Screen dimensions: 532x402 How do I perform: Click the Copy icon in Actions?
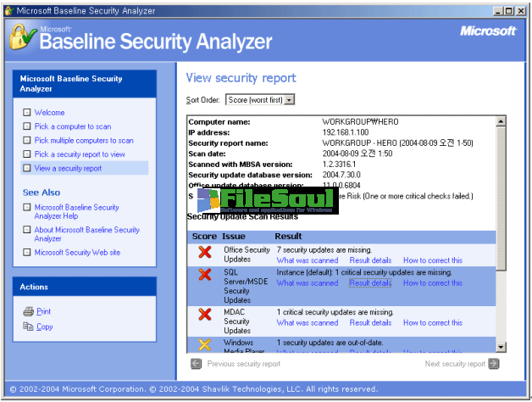(28, 327)
